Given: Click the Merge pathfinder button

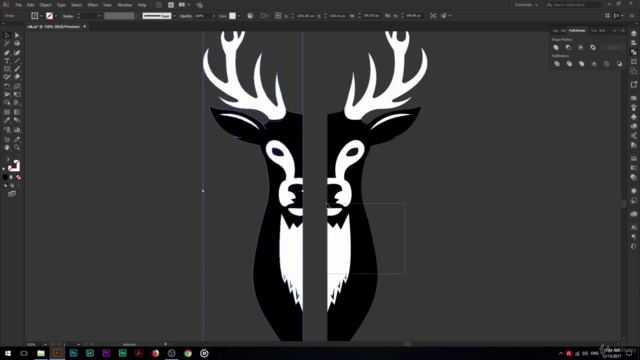Looking at the screenshot, I should (x=581, y=64).
